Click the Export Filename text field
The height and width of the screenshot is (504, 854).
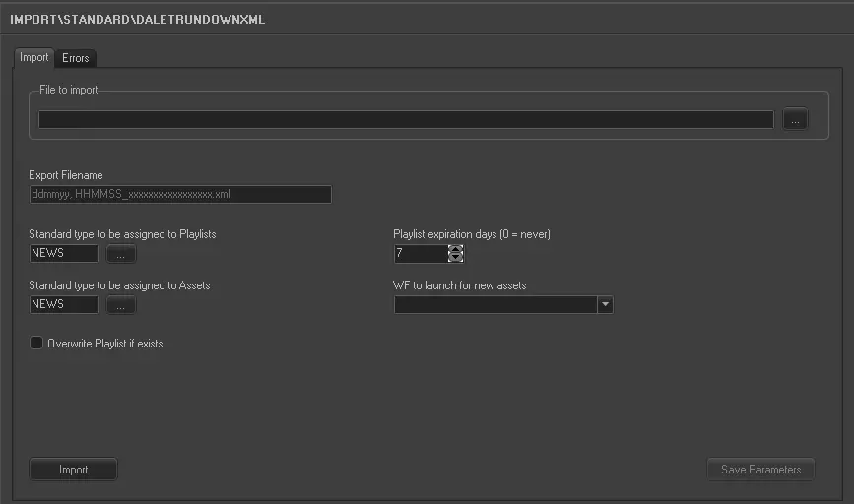pos(180,194)
